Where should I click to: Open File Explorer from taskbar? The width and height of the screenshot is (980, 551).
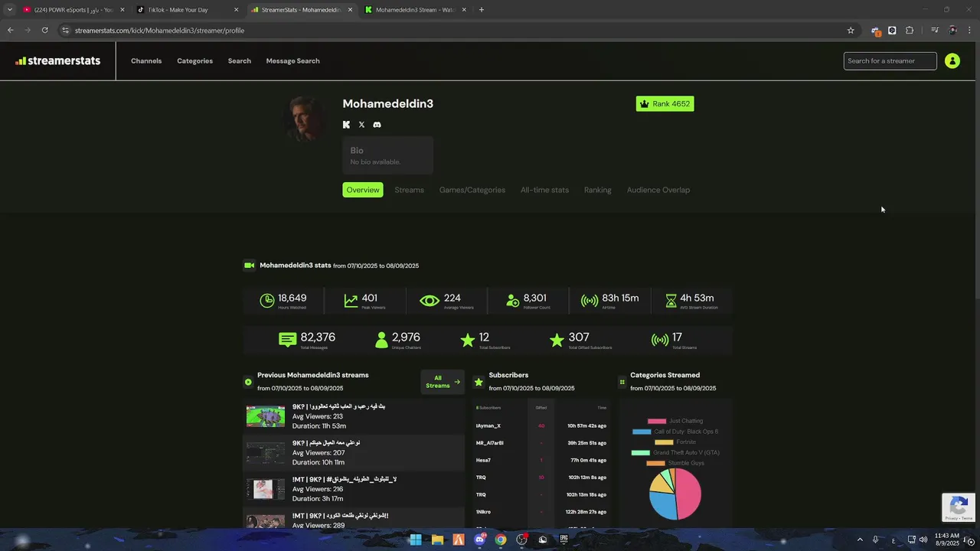[437, 540]
